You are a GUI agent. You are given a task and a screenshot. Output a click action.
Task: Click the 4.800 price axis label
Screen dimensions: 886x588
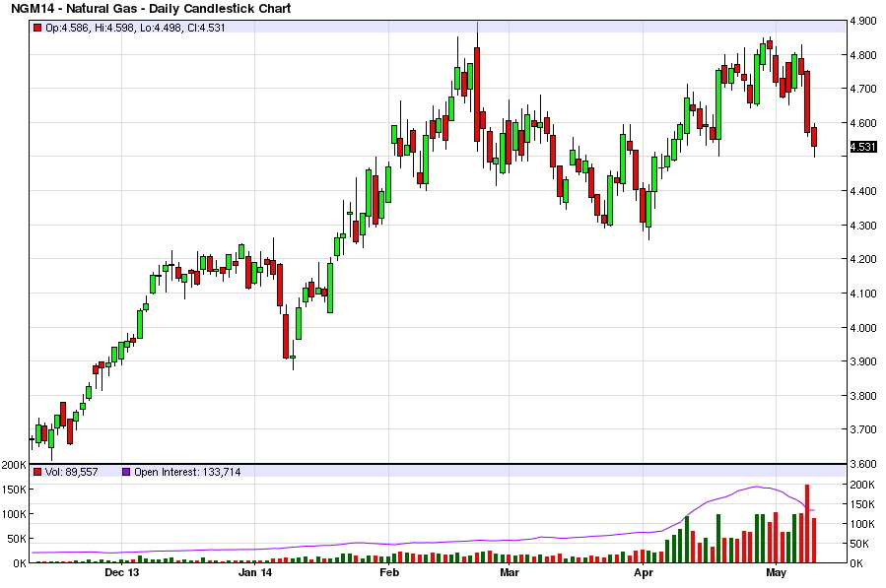(862, 55)
